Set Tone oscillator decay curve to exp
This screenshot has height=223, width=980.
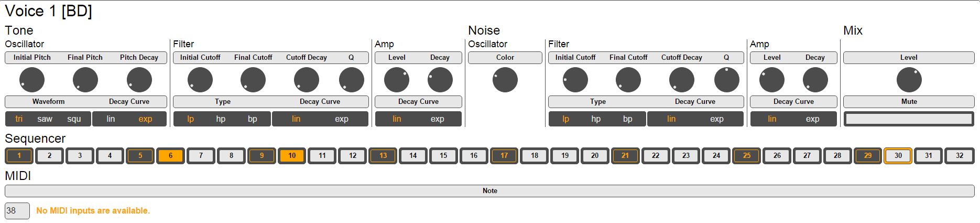(145, 119)
